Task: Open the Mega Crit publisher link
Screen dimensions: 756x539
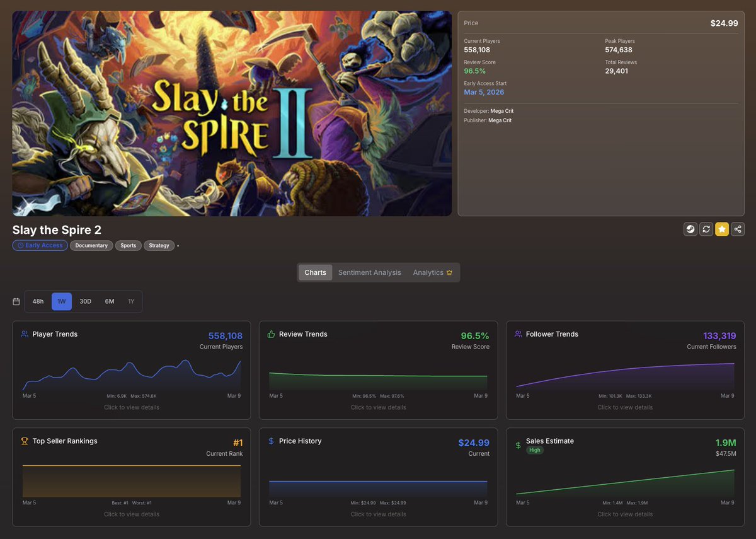Action: (x=500, y=120)
